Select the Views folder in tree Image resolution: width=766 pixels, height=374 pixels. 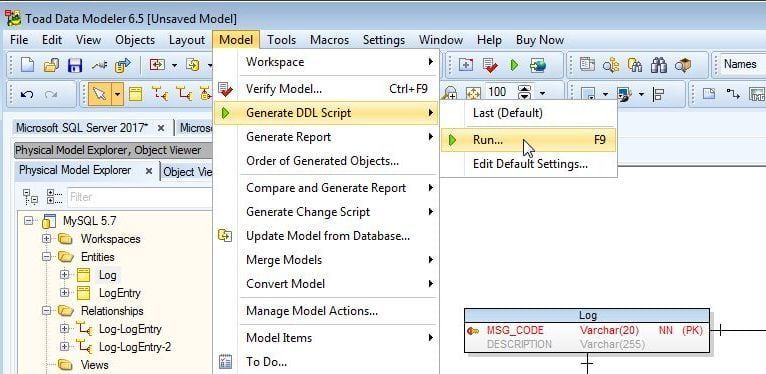[x=94, y=365]
